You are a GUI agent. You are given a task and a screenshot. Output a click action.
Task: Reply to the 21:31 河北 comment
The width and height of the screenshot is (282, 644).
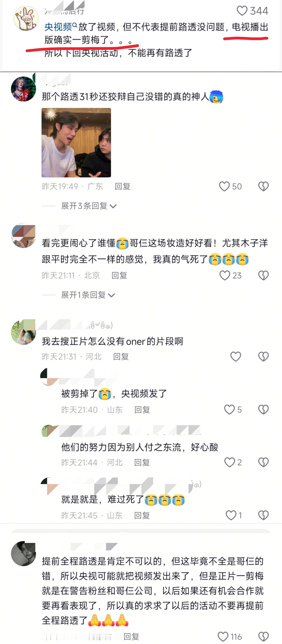tap(121, 356)
